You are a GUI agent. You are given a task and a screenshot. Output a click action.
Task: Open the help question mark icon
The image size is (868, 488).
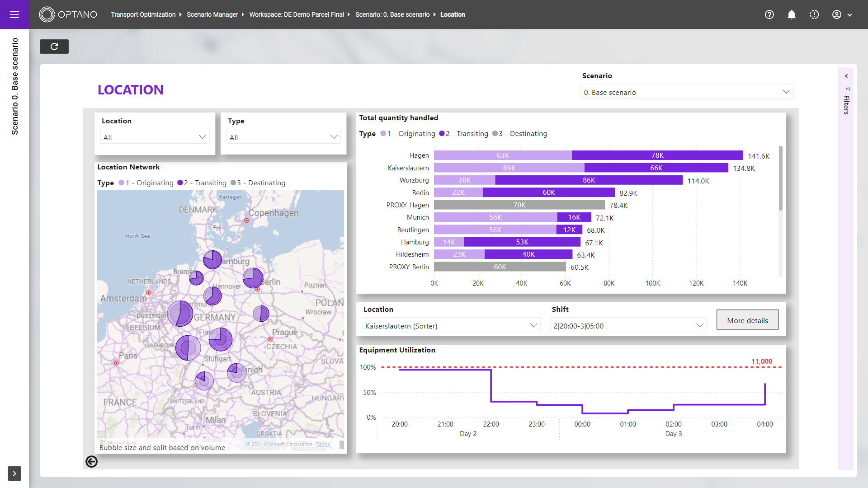tap(769, 14)
